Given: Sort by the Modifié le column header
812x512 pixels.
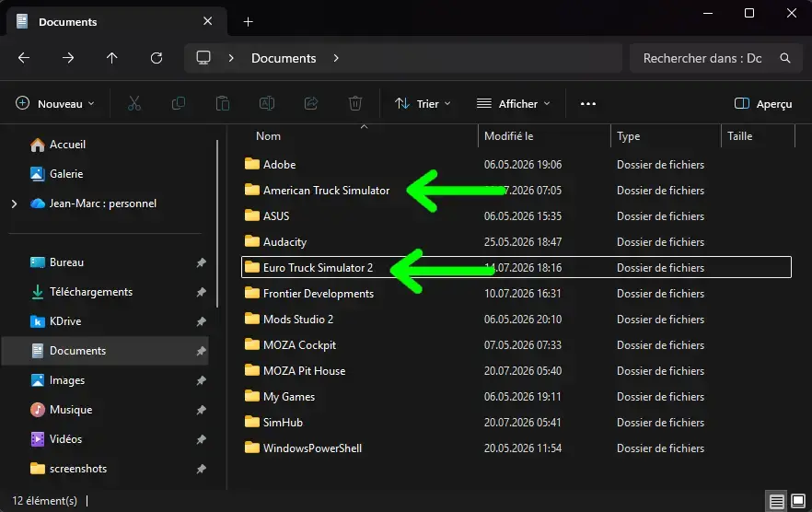Looking at the screenshot, I should 508,136.
